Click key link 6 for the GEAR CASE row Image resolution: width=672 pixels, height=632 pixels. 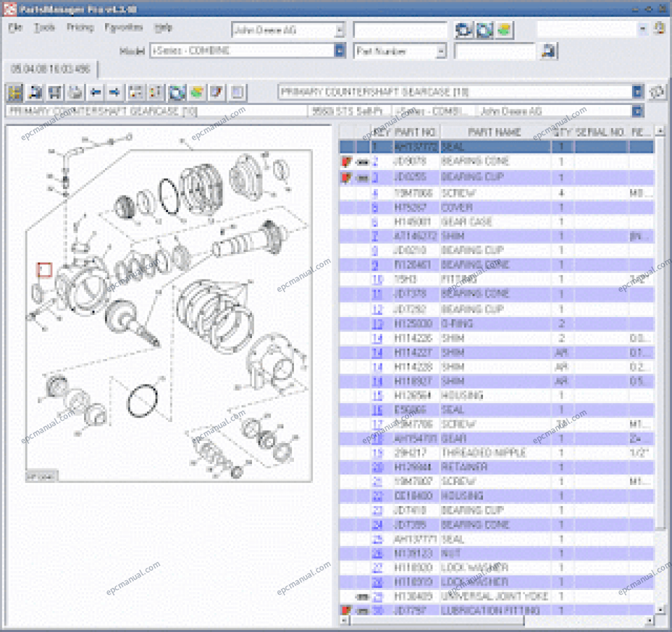click(x=375, y=222)
